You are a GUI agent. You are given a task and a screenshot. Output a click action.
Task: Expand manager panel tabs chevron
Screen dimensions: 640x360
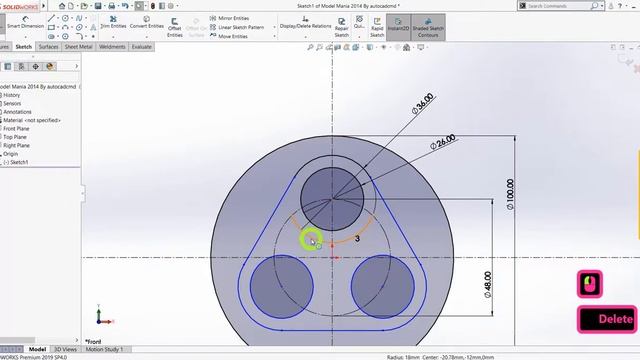pyautogui.click(x=76, y=66)
